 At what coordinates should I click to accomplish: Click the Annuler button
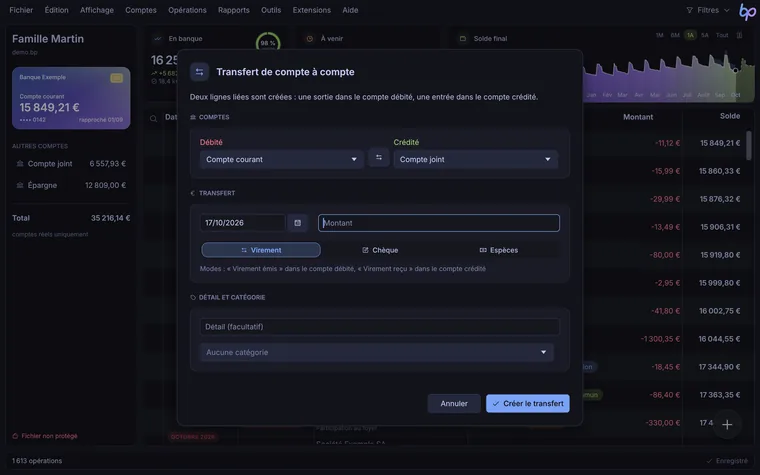pos(454,404)
